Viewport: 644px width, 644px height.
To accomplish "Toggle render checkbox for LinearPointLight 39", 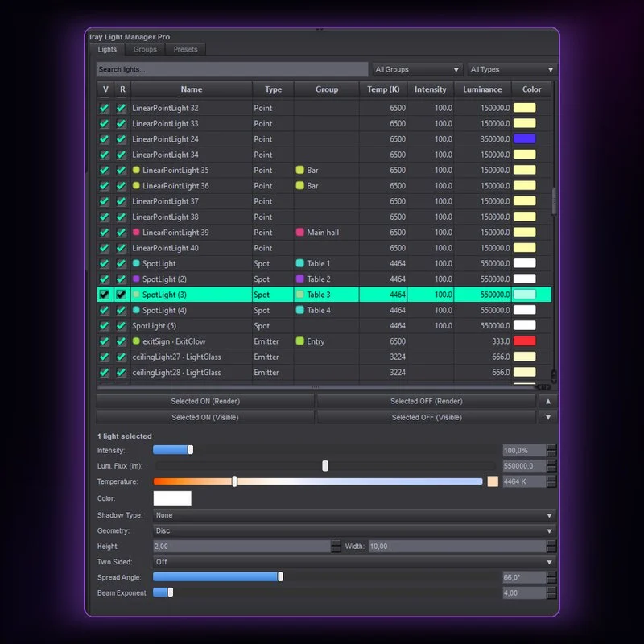I will tap(122, 233).
